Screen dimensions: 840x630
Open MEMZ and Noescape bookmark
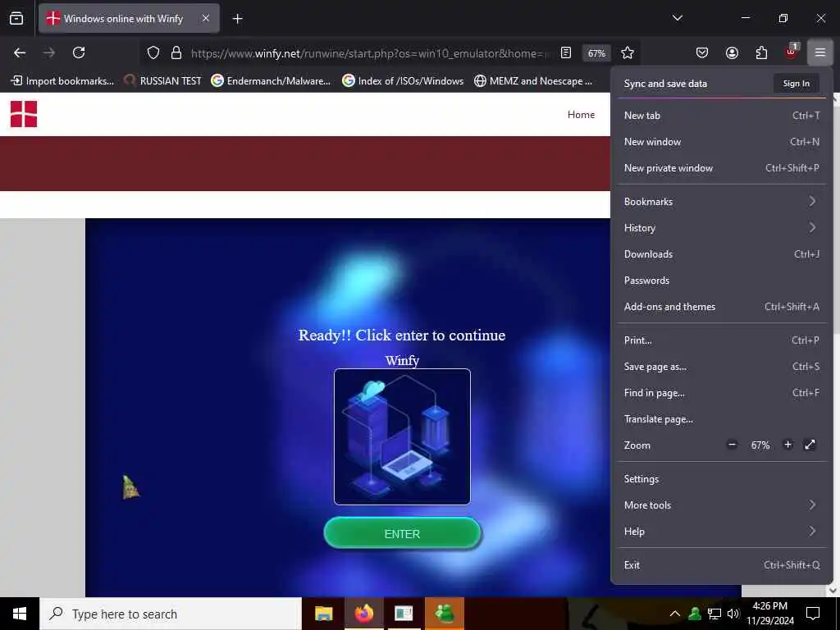533,81
